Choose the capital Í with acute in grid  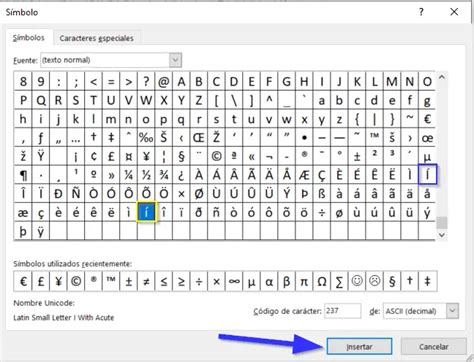[427, 174]
